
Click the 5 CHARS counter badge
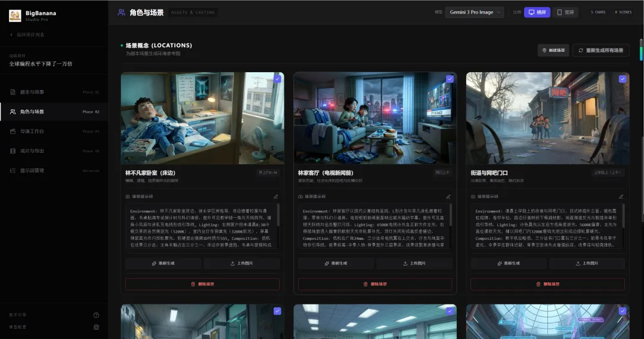coord(598,13)
